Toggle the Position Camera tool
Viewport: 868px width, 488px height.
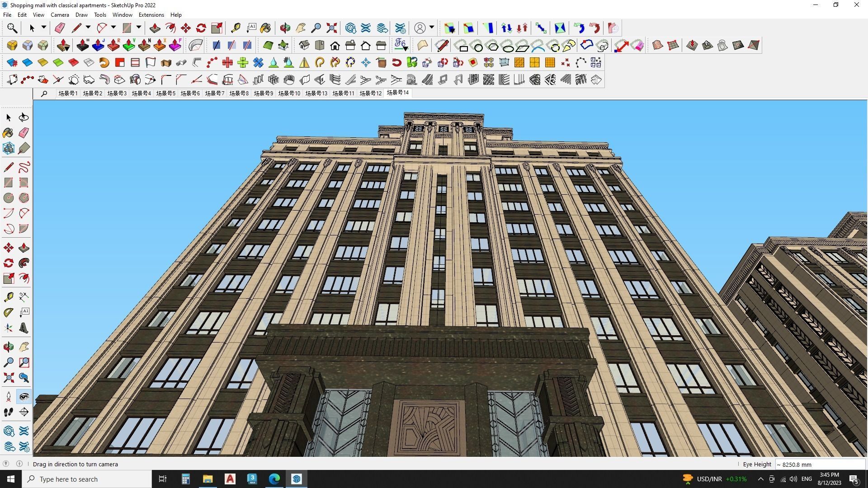point(9,397)
